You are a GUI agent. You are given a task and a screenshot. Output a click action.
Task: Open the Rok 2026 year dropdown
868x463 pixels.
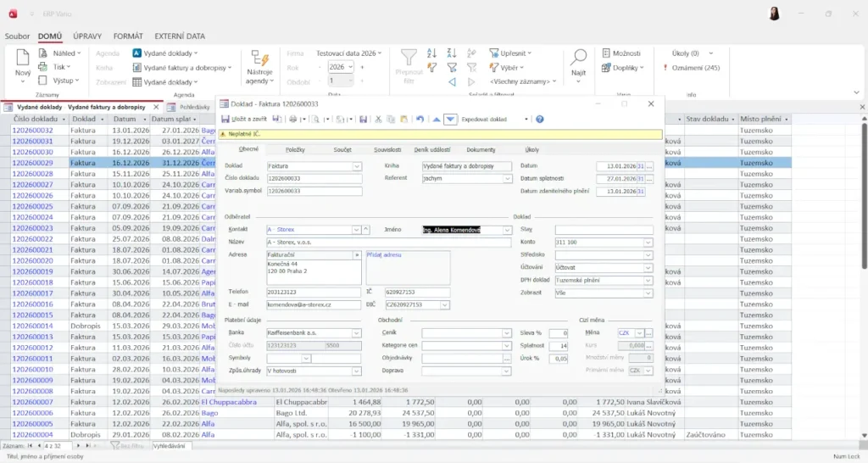(348, 67)
